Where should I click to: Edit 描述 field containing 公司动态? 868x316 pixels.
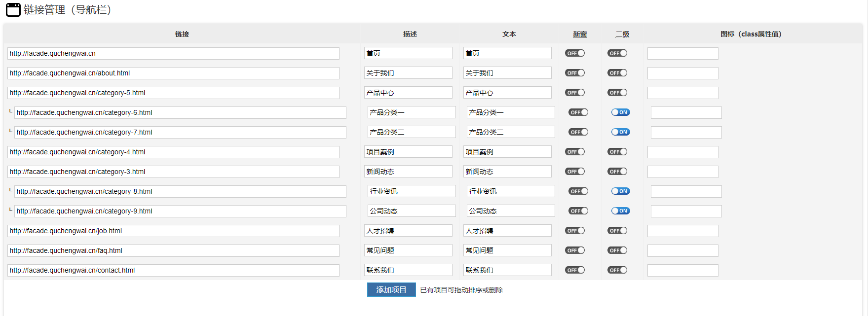(412, 211)
